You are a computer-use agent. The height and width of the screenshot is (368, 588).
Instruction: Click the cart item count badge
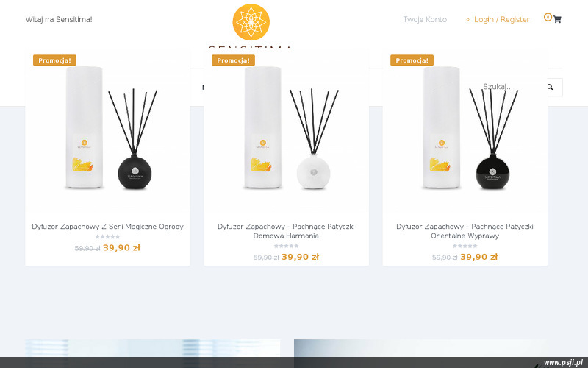point(548,17)
